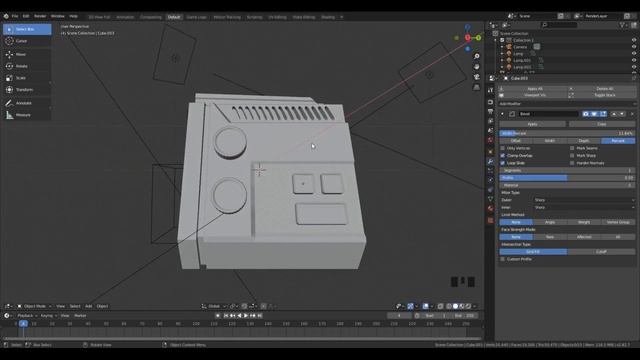Open the Modifier properties wrench tab
640x360 pixels.
pyautogui.click(x=491, y=162)
